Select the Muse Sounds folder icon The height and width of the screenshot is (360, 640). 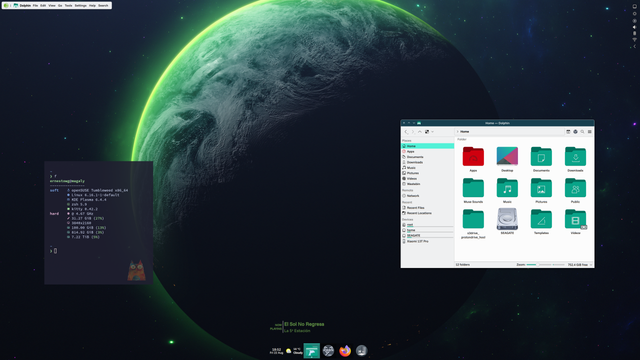473,188
